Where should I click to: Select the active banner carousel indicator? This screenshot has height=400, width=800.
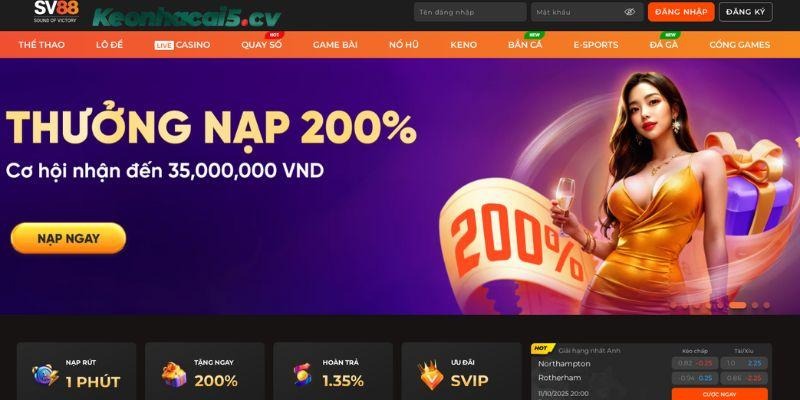pyautogui.click(x=737, y=305)
